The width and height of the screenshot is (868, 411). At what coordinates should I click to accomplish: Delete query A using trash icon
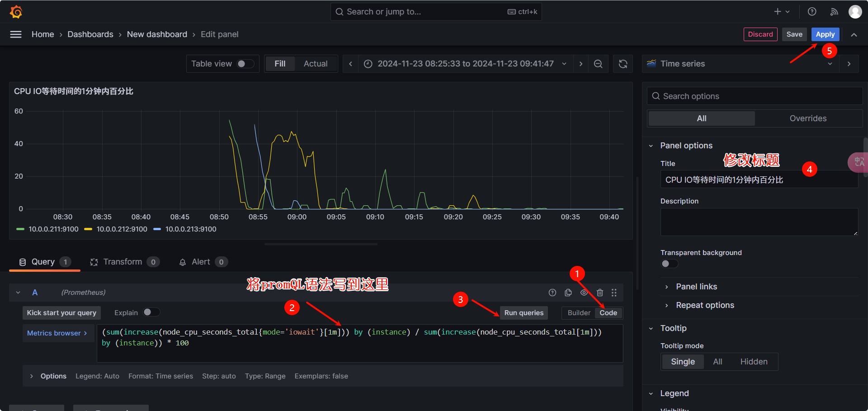point(600,293)
